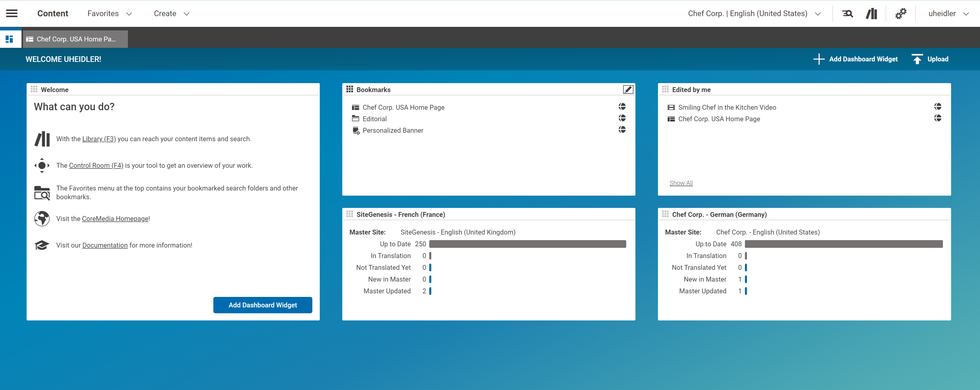Open the Library books icon in header
Image resolution: width=980 pixels, height=390 pixels.
pos(872,14)
